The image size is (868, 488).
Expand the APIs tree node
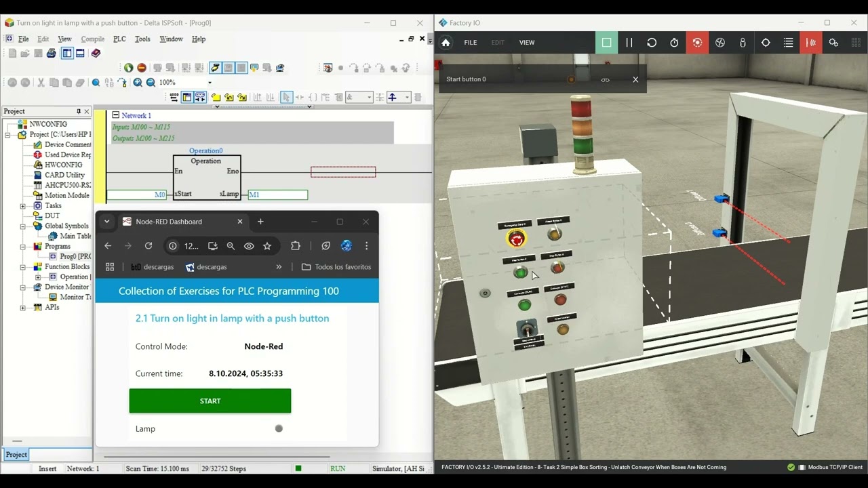[x=22, y=307]
